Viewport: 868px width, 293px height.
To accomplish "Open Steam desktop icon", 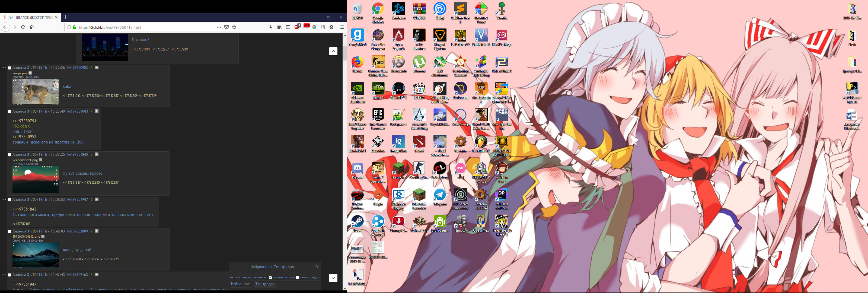I will 357,224.
